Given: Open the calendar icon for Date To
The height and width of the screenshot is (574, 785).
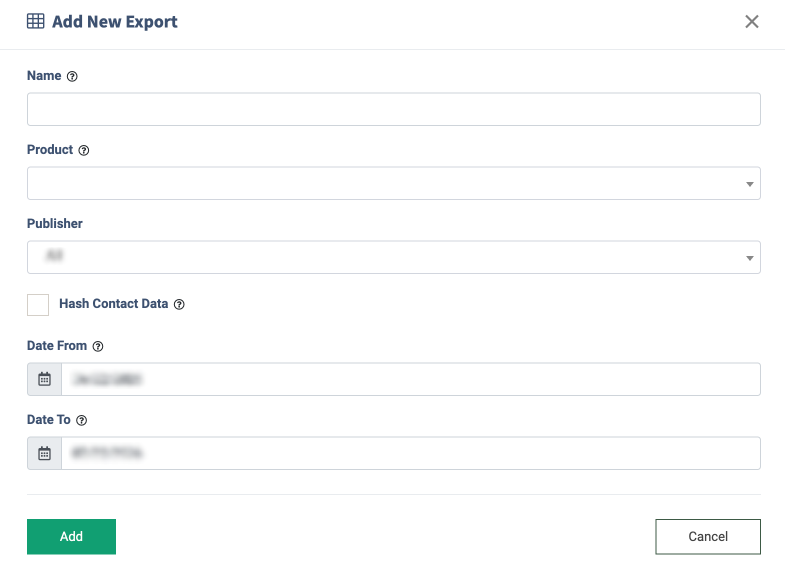Looking at the screenshot, I should (45, 453).
